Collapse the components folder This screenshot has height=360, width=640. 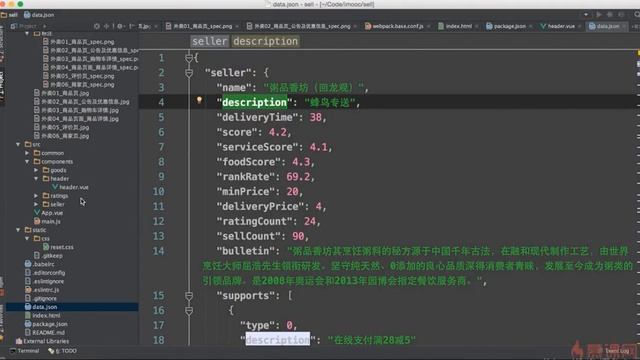click(27, 162)
